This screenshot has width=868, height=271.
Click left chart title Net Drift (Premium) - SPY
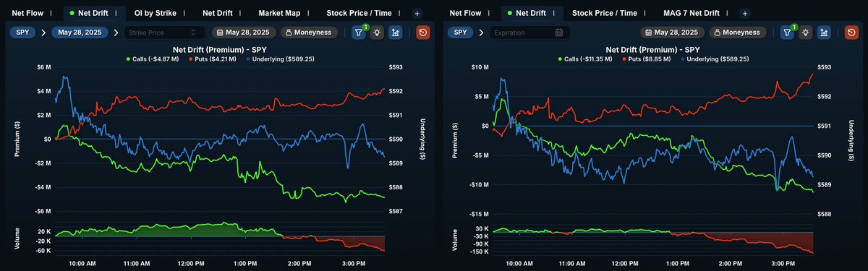[220, 49]
